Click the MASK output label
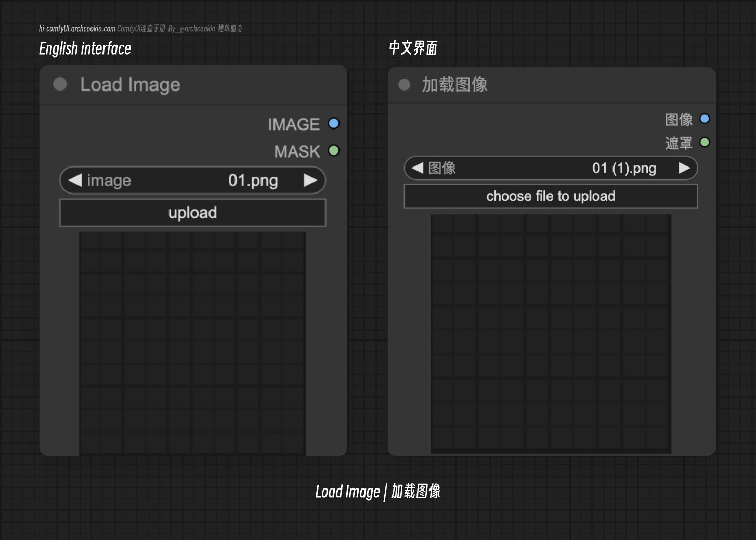 (297, 151)
